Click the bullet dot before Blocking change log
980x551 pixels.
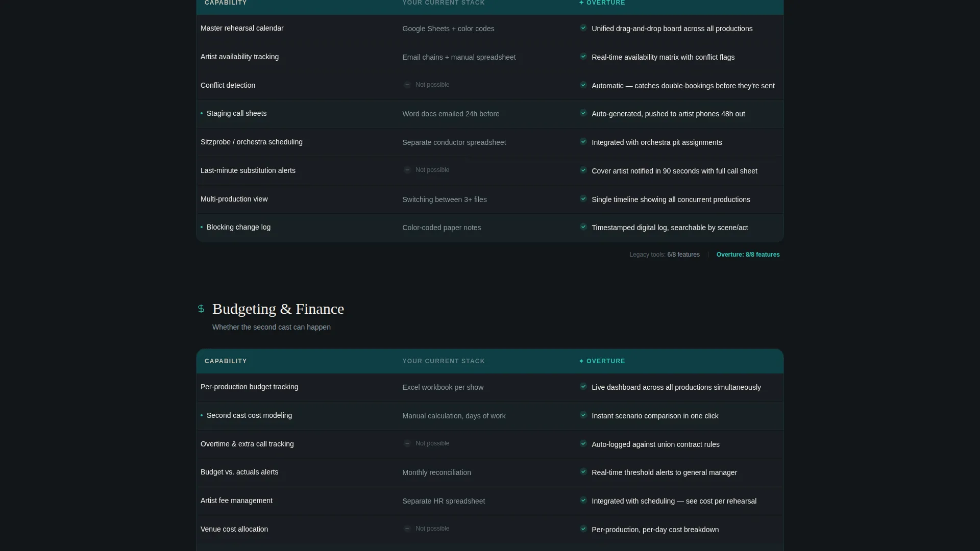[x=202, y=227]
